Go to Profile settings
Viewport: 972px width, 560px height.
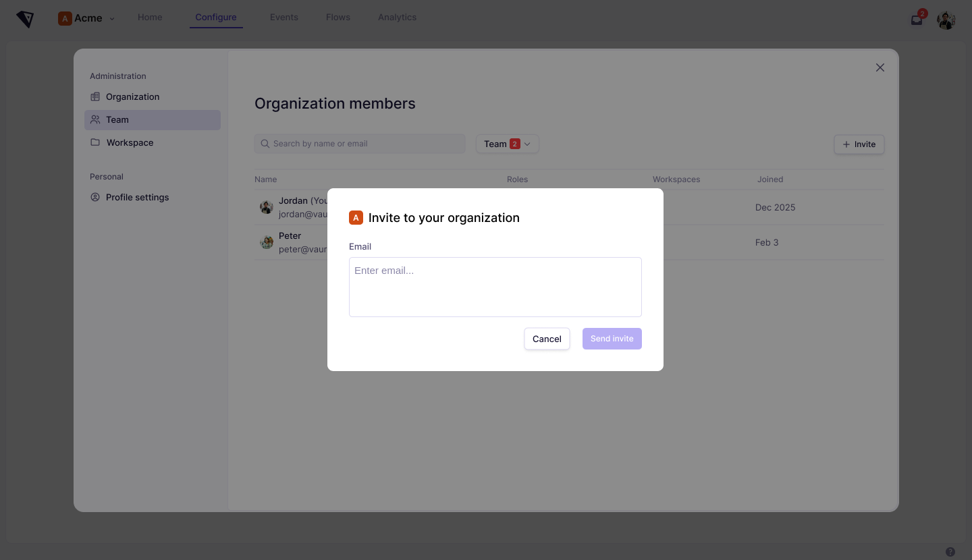(153, 197)
